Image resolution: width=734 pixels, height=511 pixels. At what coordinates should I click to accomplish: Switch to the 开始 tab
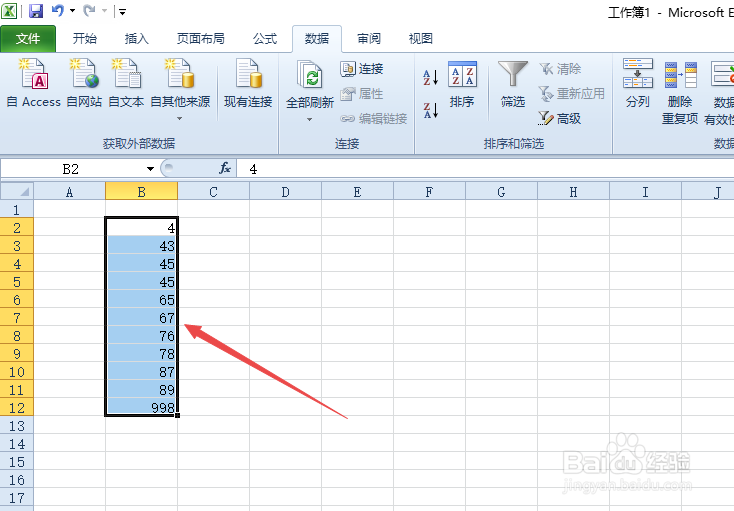(85, 39)
